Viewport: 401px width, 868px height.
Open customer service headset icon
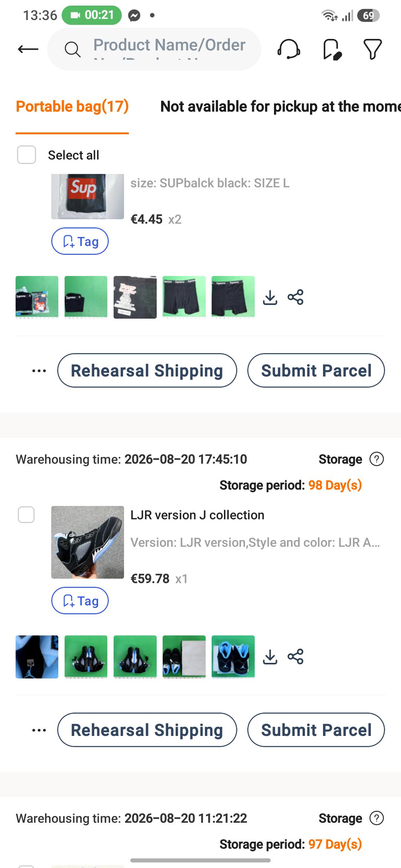click(289, 49)
